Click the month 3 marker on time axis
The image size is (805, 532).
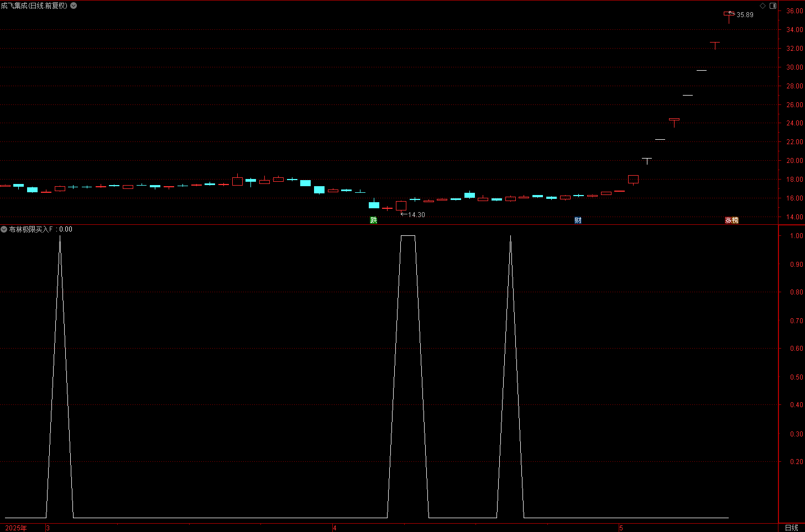coord(48,528)
